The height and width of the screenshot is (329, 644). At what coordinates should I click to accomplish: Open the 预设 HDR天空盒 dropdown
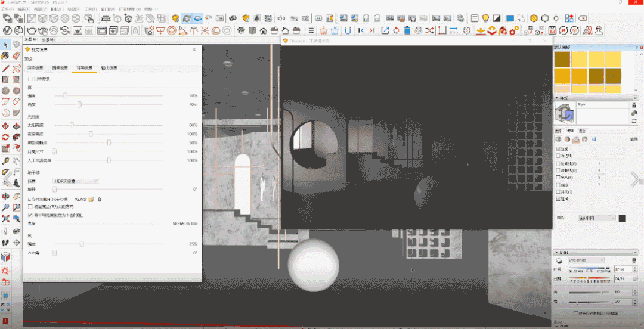tap(76, 181)
